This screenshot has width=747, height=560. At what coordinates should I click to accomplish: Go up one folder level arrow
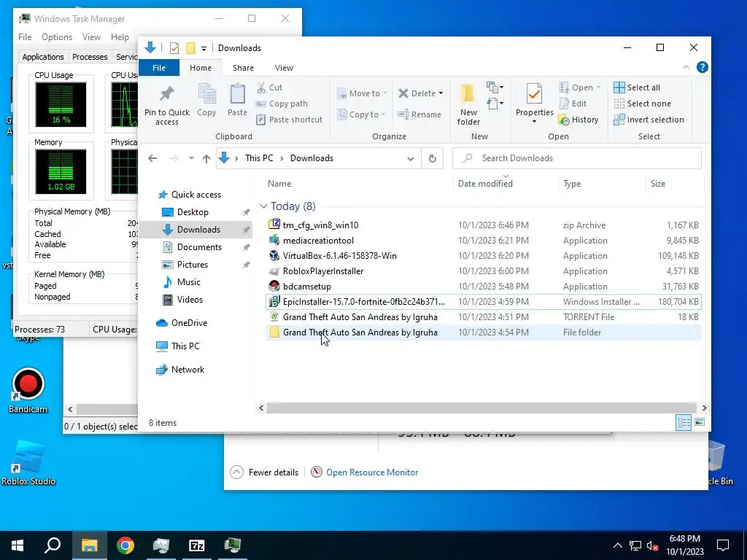click(x=206, y=158)
